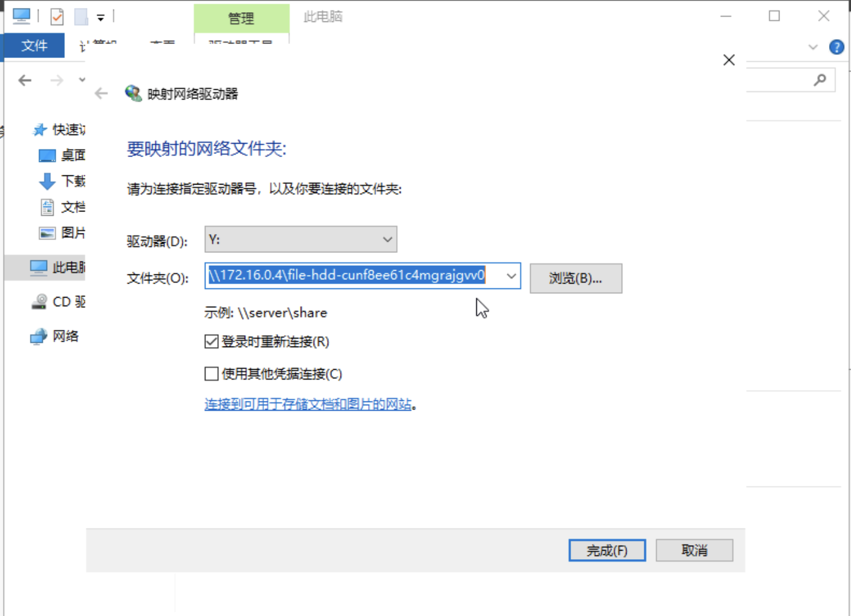Click the 此电脑 window title text
Viewport: 851px width, 616px height.
pyautogui.click(x=323, y=16)
